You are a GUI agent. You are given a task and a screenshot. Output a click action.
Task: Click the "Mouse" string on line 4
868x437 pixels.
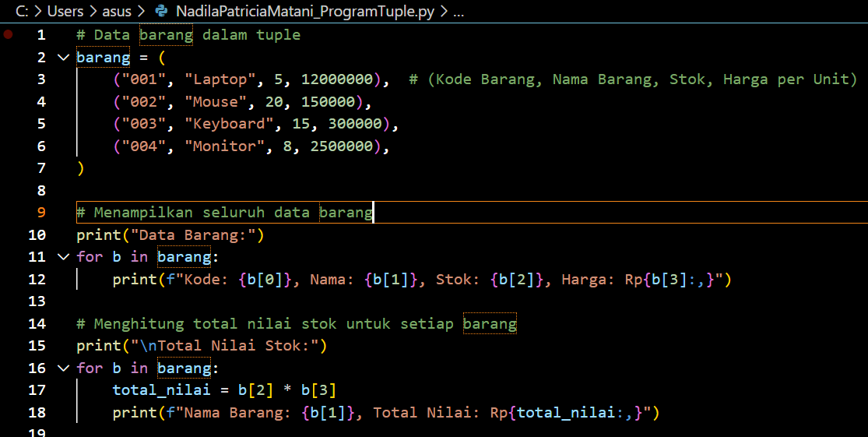(x=216, y=101)
